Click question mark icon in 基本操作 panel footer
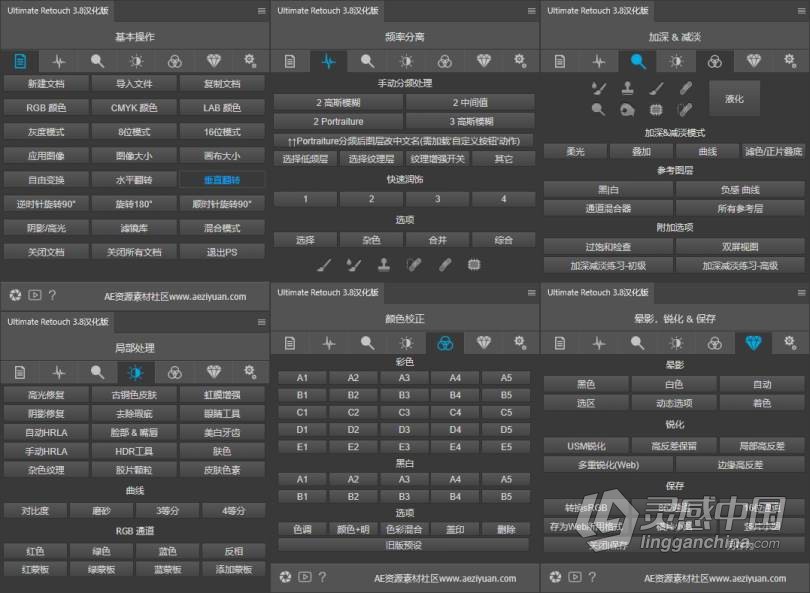The width and height of the screenshot is (810, 593). pos(52,295)
